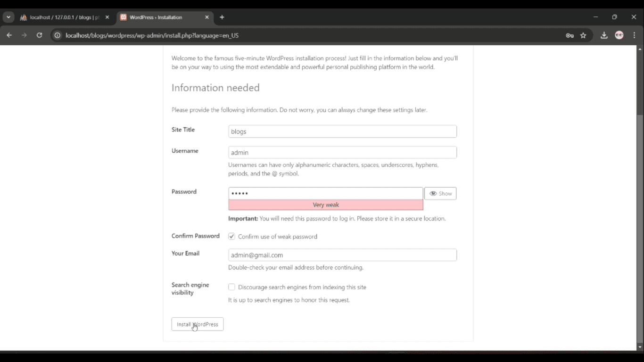The width and height of the screenshot is (644, 362).
Task: Click the Password label
Action: (184, 192)
